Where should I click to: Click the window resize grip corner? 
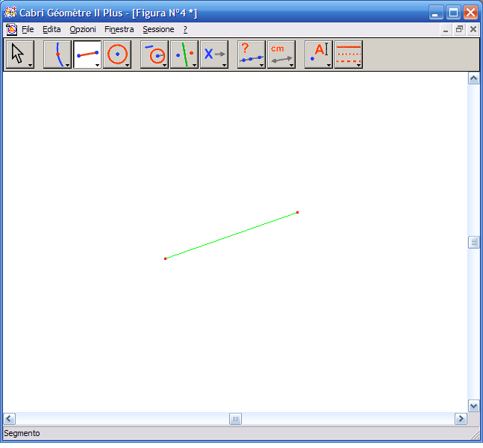click(x=476, y=435)
